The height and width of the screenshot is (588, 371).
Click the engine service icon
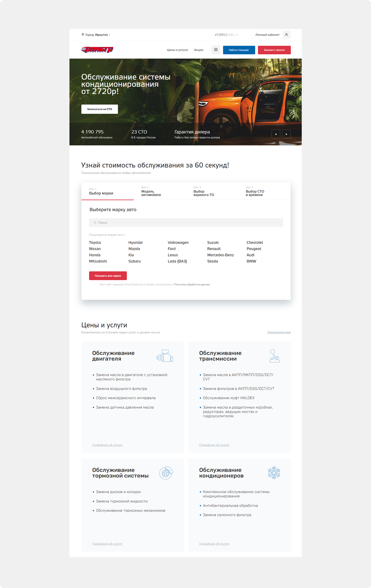point(165,356)
